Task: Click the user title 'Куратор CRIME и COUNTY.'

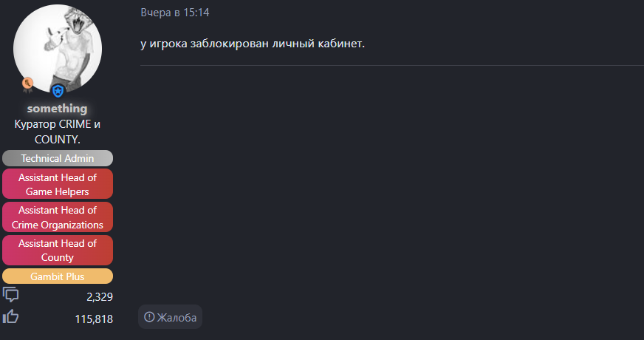Action: tap(58, 131)
